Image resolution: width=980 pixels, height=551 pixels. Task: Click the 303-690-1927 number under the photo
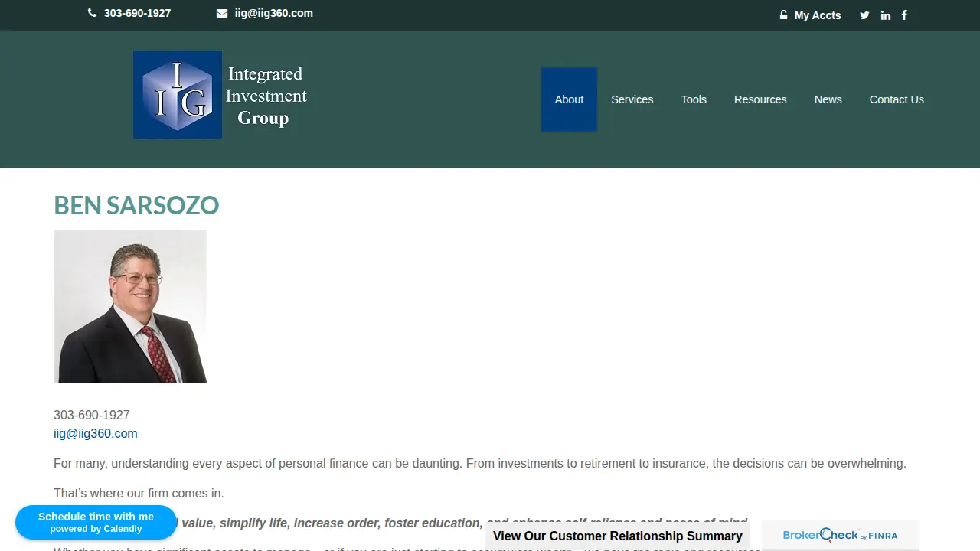click(x=92, y=416)
